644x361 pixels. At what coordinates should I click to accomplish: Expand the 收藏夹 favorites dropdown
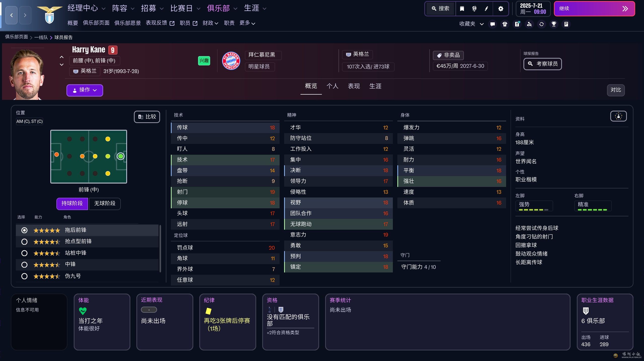coord(471,24)
